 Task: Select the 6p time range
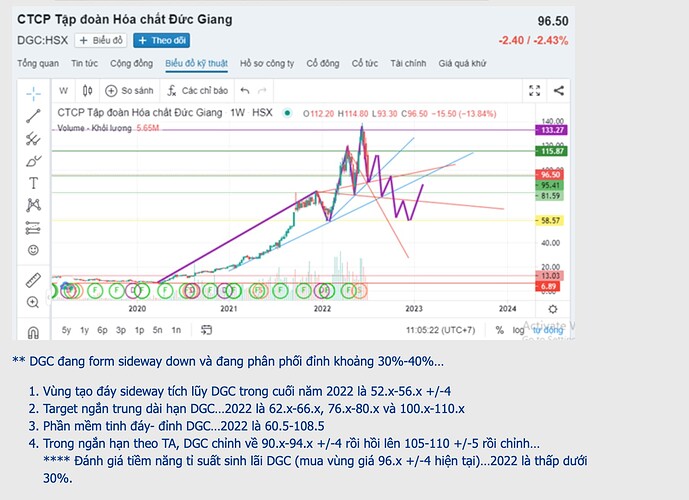(x=102, y=330)
